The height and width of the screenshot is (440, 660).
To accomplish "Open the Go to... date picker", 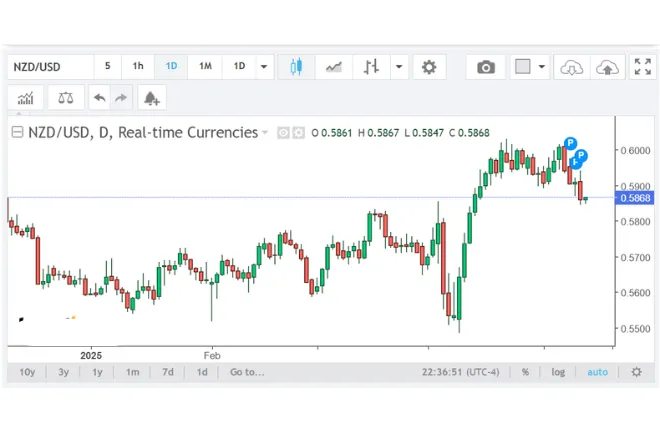I will point(247,372).
